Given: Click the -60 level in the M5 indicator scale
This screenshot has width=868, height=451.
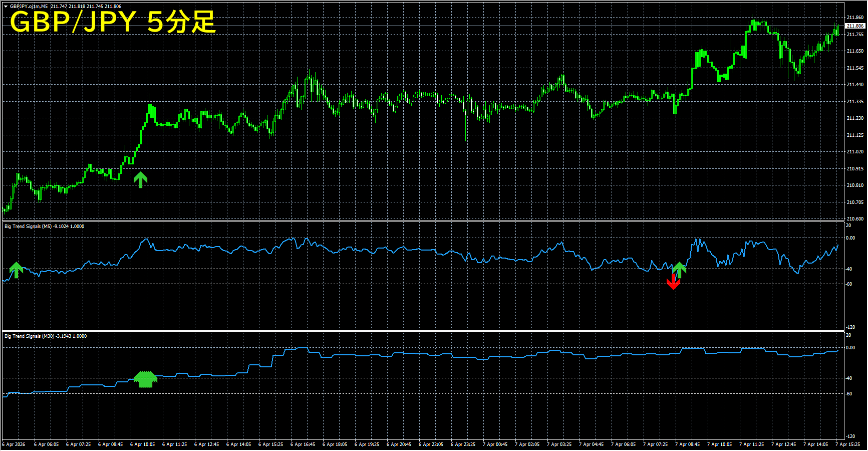Looking at the screenshot, I should tap(849, 284).
